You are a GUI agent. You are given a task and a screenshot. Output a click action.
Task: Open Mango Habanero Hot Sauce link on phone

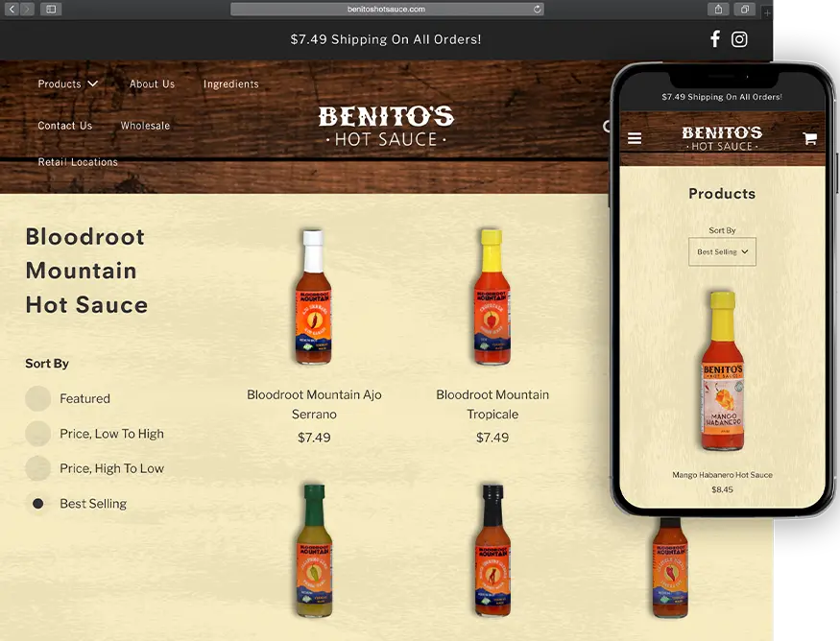[x=722, y=475]
